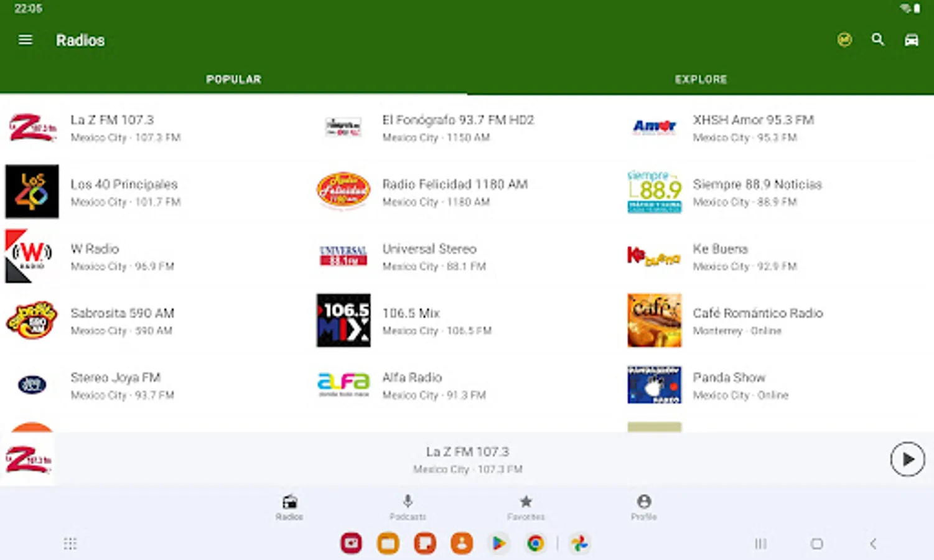Image resolution: width=934 pixels, height=560 pixels.
Task: Select XHSH Amor 95.3 FM logo
Action: [655, 127]
